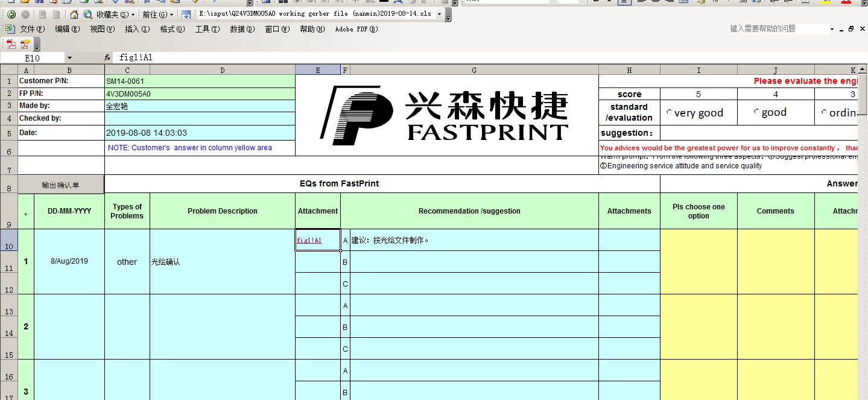Open the 格式 menu
The height and width of the screenshot is (400, 868).
click(x=173, y=29)
